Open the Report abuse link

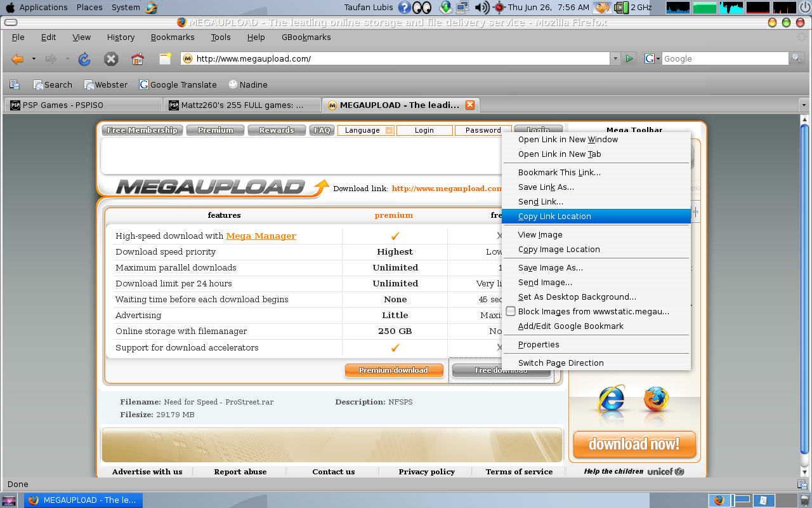click(240, 472)
